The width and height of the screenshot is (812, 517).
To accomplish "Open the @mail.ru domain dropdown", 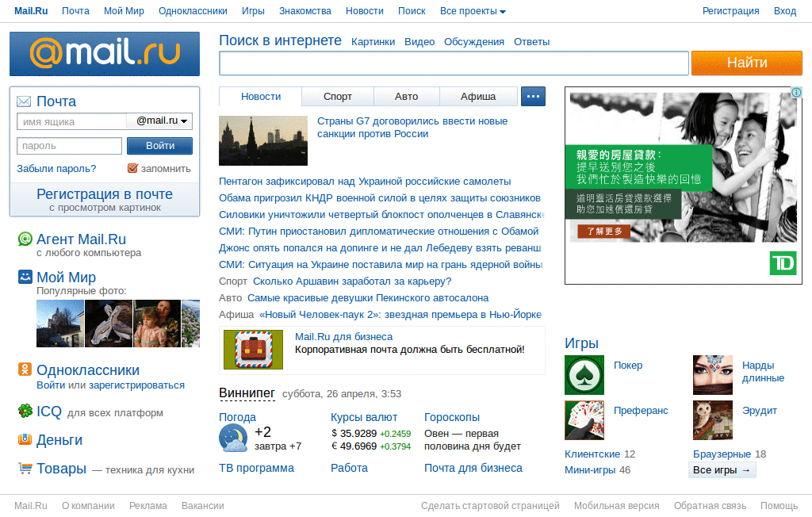I will (x=160, y=121).
